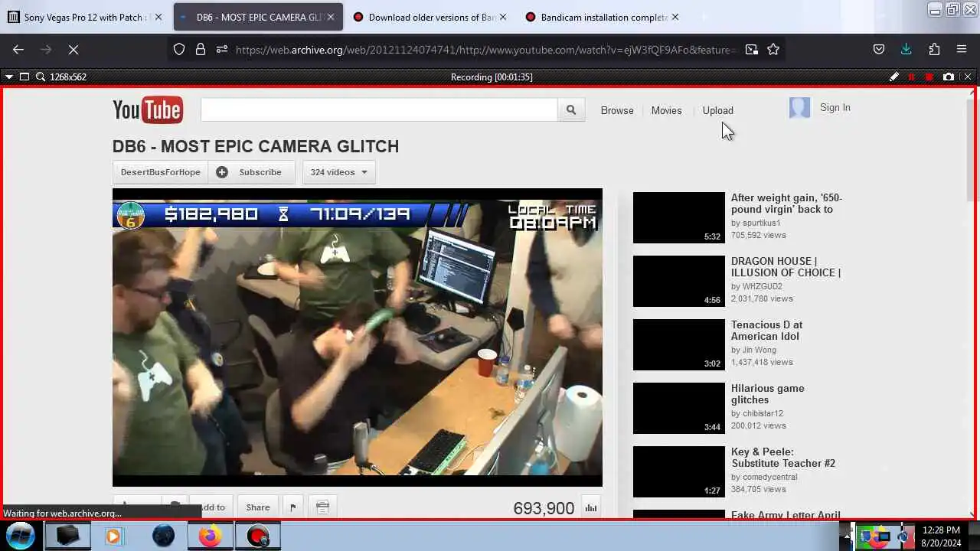The width and height of the screenshot is (980, 551).
Task: Stop the page loading with the X button
Action: [73, 49]
